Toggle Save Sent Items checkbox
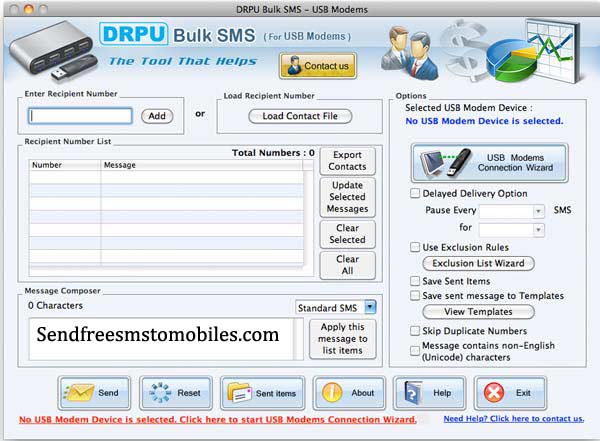This screenshot has height=441, width=600. pyautogui.click(x=415, y=281)
